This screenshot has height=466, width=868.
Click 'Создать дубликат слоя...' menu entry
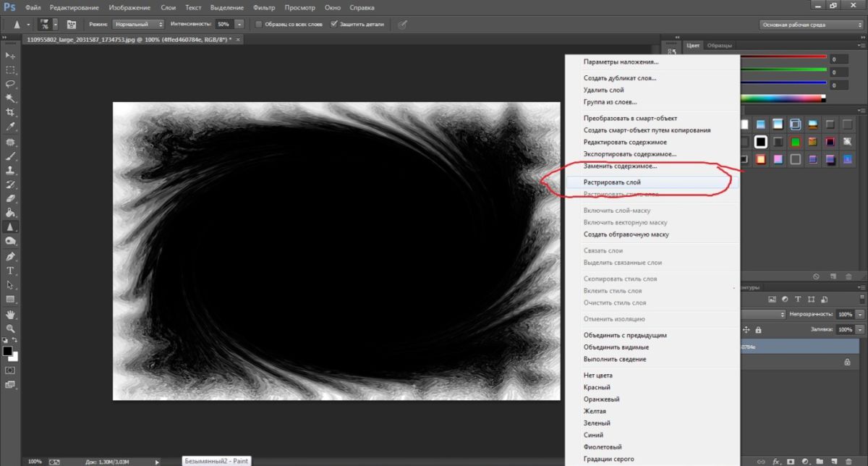click(x=620, y=78)
